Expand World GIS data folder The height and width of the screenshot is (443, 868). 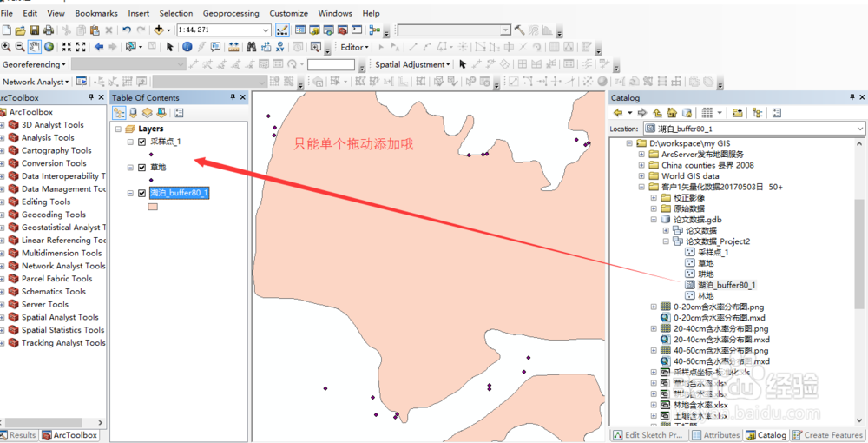tap(641, 176)
